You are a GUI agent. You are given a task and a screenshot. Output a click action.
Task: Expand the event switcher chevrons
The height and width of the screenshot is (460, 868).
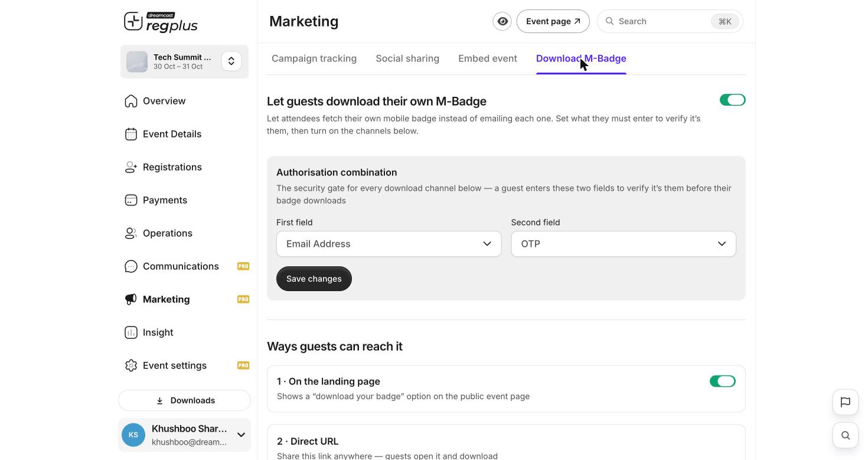[x=231, y=61]
